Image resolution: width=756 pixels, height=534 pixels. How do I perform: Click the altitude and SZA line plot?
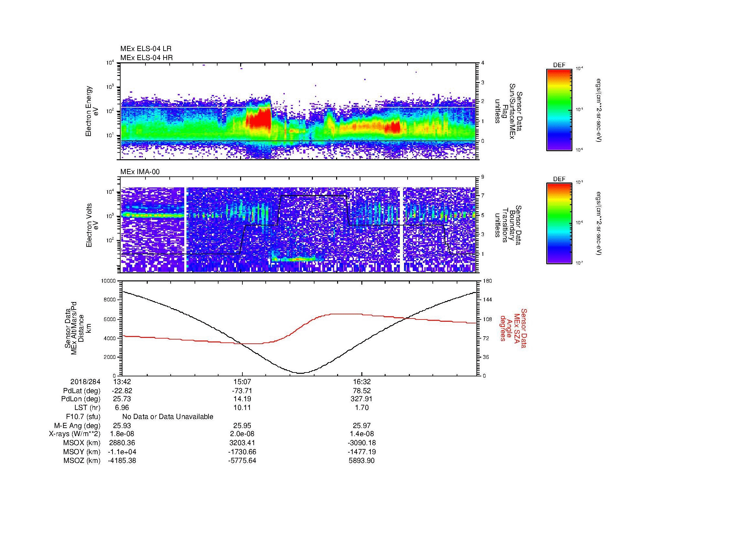[x=299, y=328]
